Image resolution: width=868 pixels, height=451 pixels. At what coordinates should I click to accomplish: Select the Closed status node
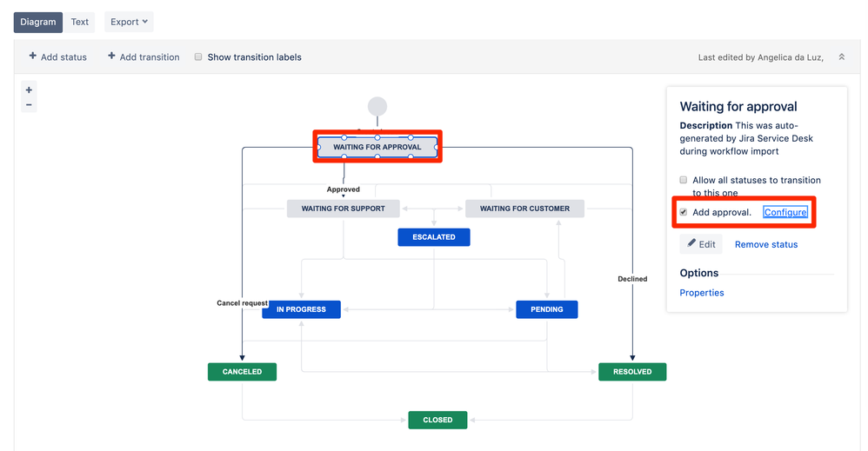coord(437,420)
